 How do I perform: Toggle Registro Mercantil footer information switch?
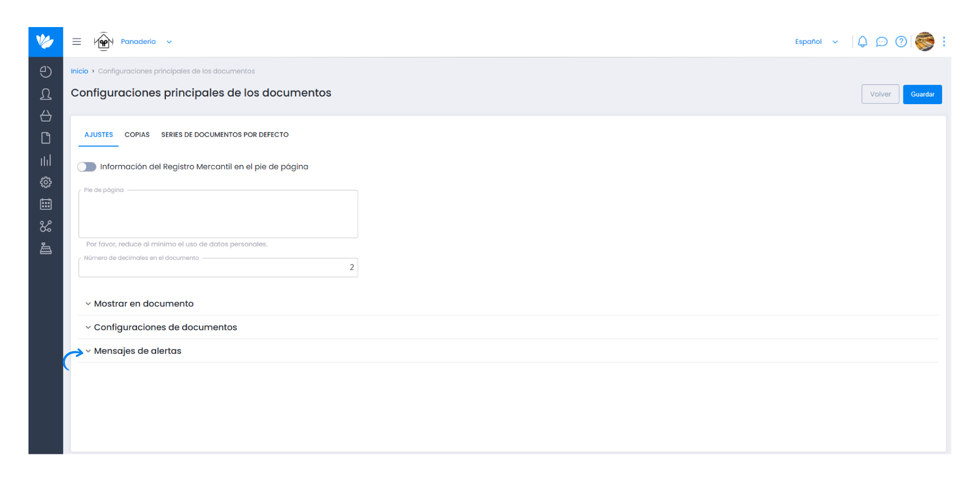coord(87,167)
